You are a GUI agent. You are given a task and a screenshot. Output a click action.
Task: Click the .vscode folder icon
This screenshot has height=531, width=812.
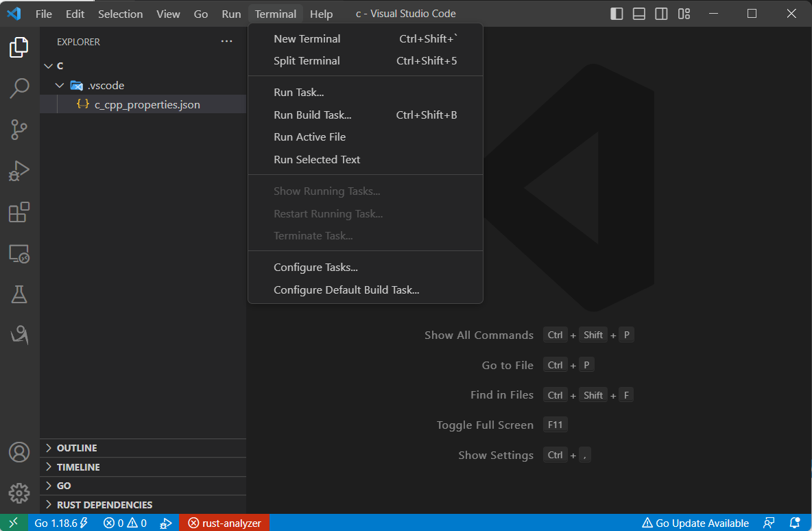click(x=77, y=86)
